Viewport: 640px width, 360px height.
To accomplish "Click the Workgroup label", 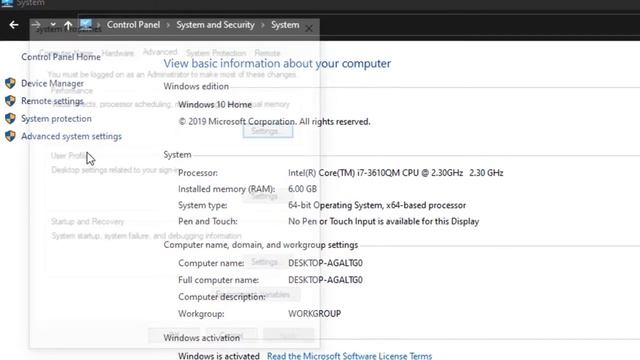I will [x=201, y=314].
